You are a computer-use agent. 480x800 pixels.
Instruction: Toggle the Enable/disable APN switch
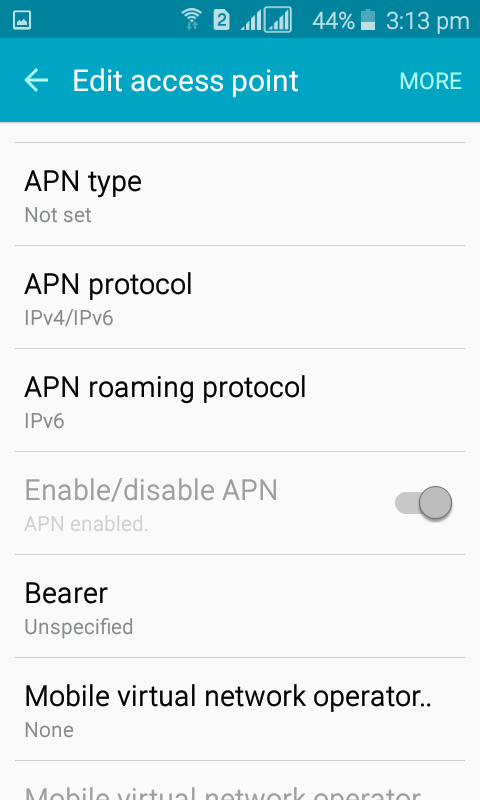coord(423,503)
